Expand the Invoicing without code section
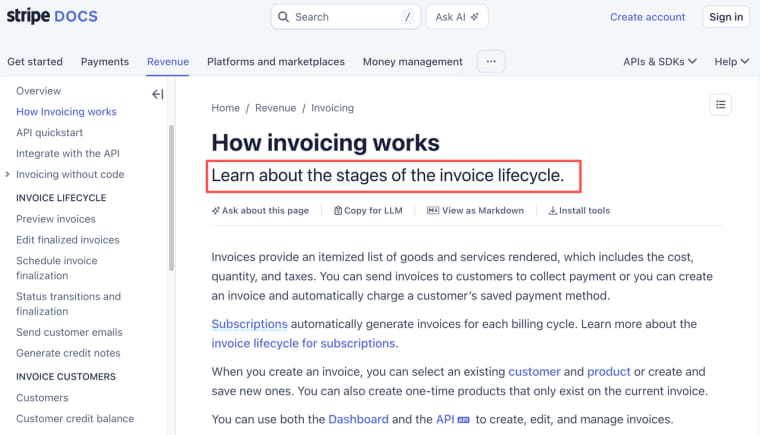This screenshot has height=435, width=760. tap(7, 174)
